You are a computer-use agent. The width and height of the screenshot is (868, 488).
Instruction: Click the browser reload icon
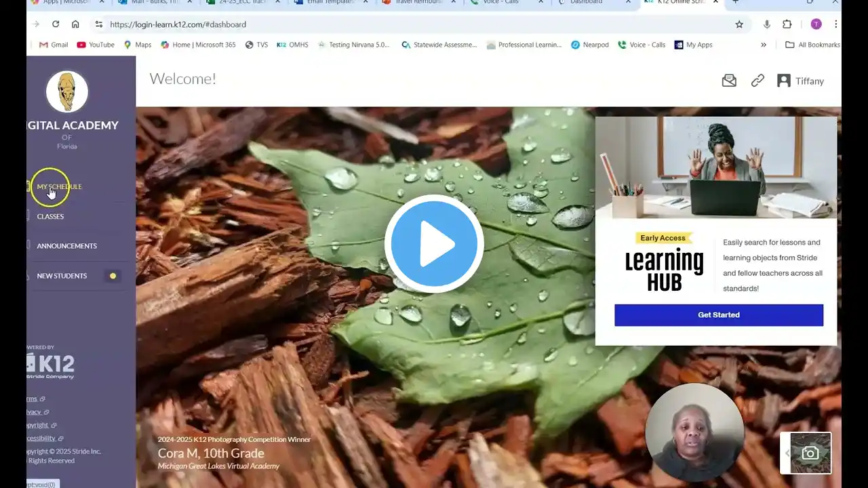56,24
